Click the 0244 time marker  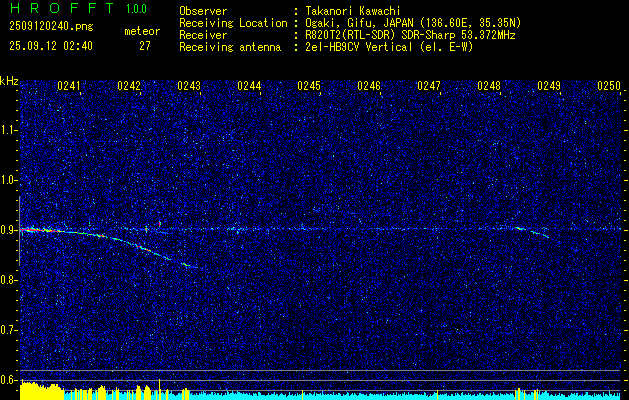(249, 86)
